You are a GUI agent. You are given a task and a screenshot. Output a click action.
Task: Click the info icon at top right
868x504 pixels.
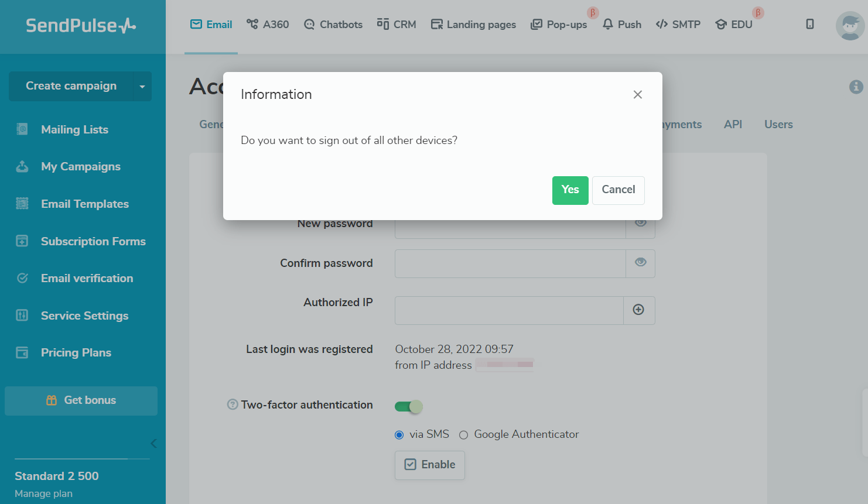pyautogui.click(x=856, y=87)
